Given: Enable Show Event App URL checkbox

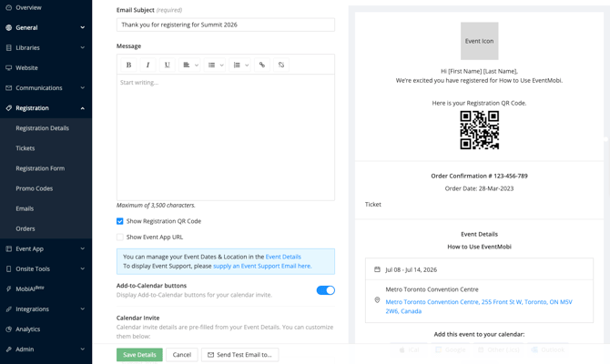Looking at the screenshot, I should click(120, 237).
